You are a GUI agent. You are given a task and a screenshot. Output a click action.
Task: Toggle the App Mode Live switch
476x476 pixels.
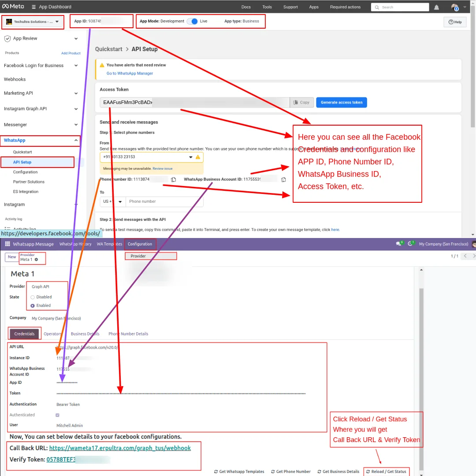pyautogui.click(x=192, y=21)
